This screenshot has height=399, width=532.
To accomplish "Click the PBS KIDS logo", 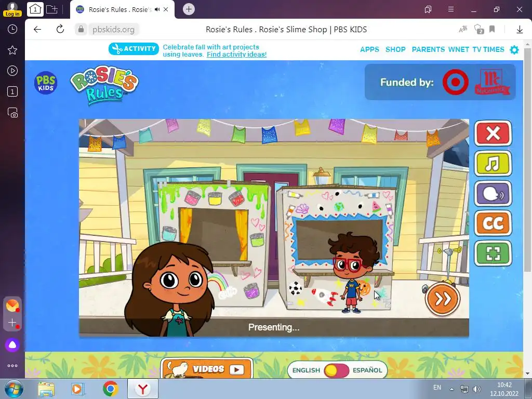I will (x=46, y=83).
